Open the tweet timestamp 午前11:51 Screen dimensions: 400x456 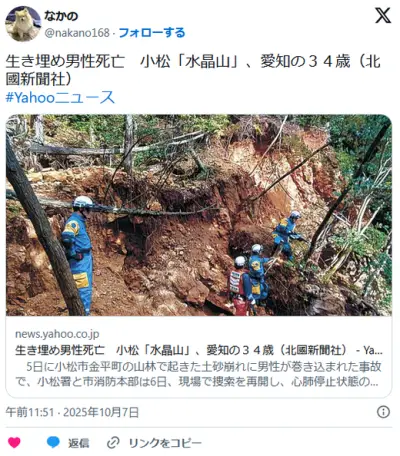[x=30, y=412]
